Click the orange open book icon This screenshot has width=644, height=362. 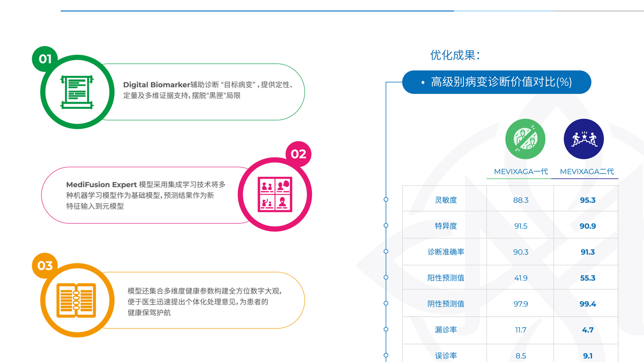click(76, 300)
